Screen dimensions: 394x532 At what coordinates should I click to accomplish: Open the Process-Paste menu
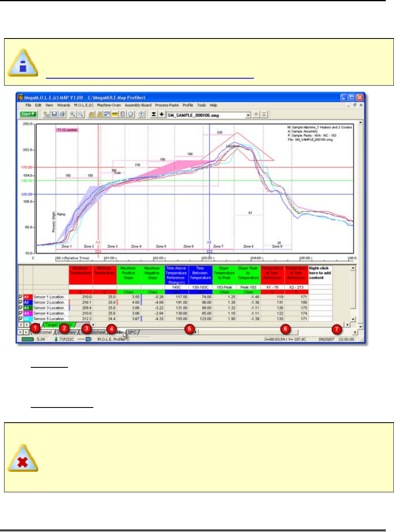167,105
